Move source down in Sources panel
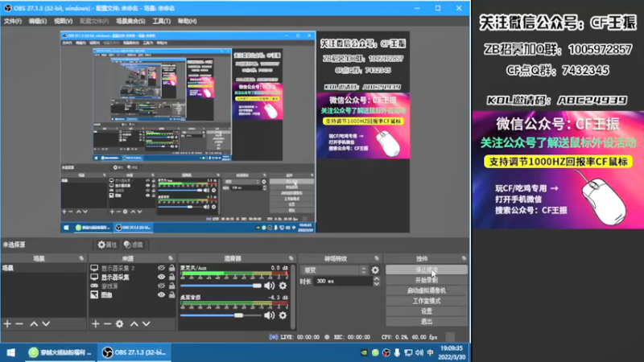The width and height of the screenshot is (644, 362). 147,324
